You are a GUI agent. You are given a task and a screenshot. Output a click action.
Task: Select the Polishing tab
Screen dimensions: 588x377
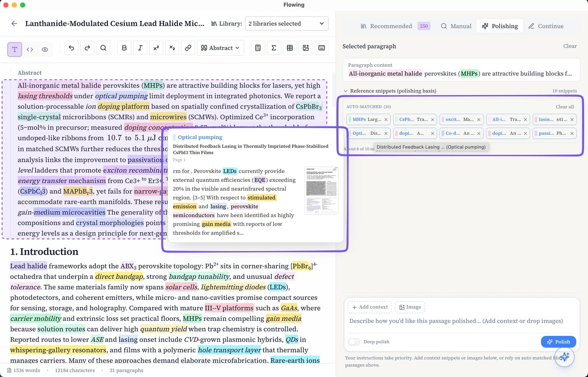click(x=500, y=26)
